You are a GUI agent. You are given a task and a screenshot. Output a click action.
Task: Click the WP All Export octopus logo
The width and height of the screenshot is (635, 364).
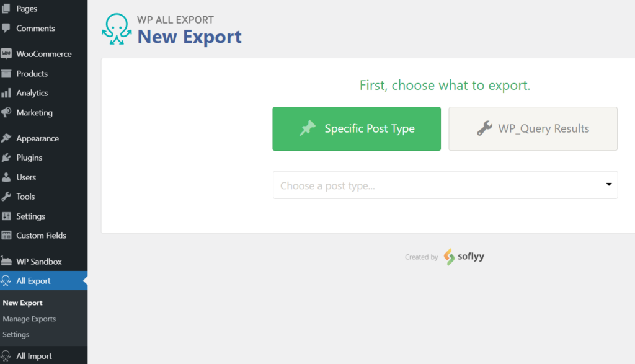[116, 30]
